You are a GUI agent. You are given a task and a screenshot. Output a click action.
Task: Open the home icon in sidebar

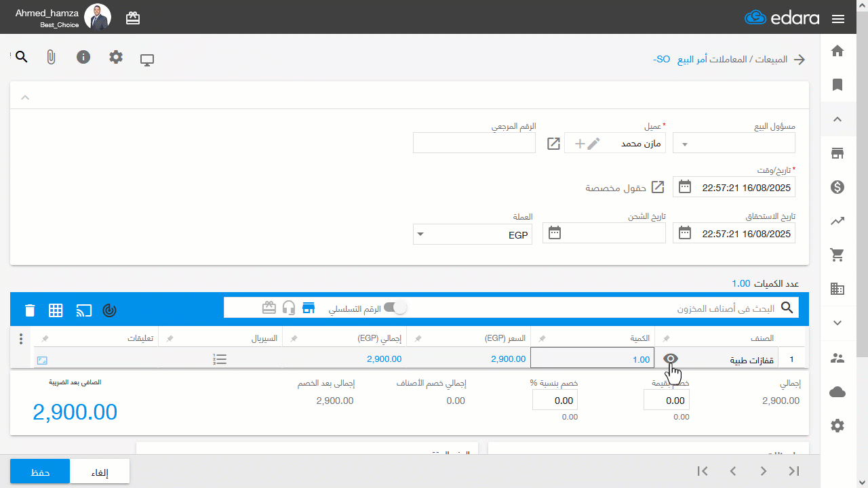pyautogui.click(x=837, y=51)
